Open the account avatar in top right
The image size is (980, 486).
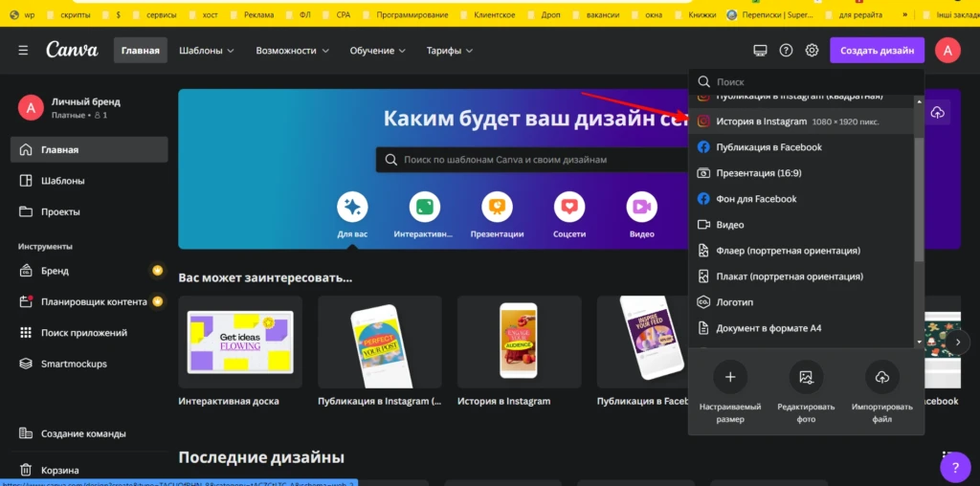click(x=947, y=51)
